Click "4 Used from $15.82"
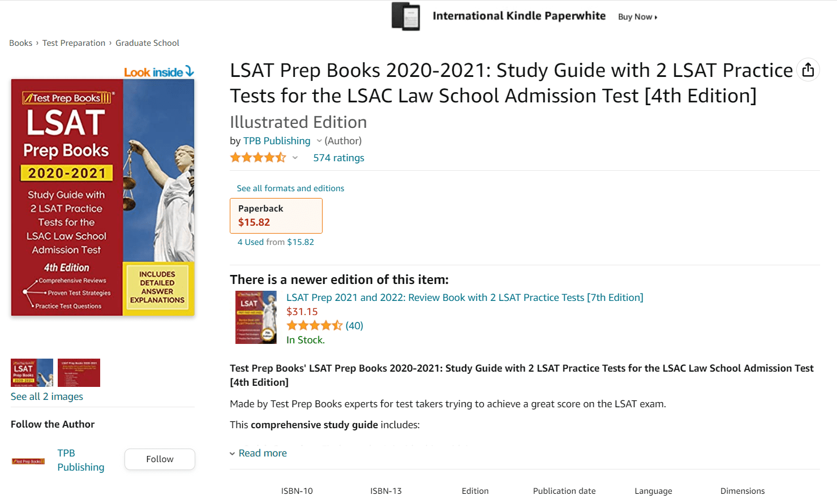 click(x=276, y=241)
